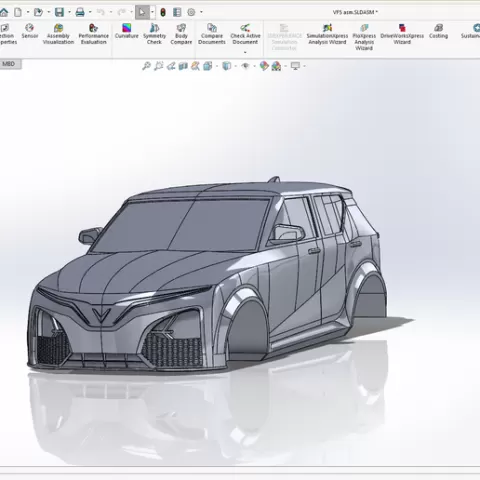Open the View Orientation cube dropdown

tap(217, 66)
